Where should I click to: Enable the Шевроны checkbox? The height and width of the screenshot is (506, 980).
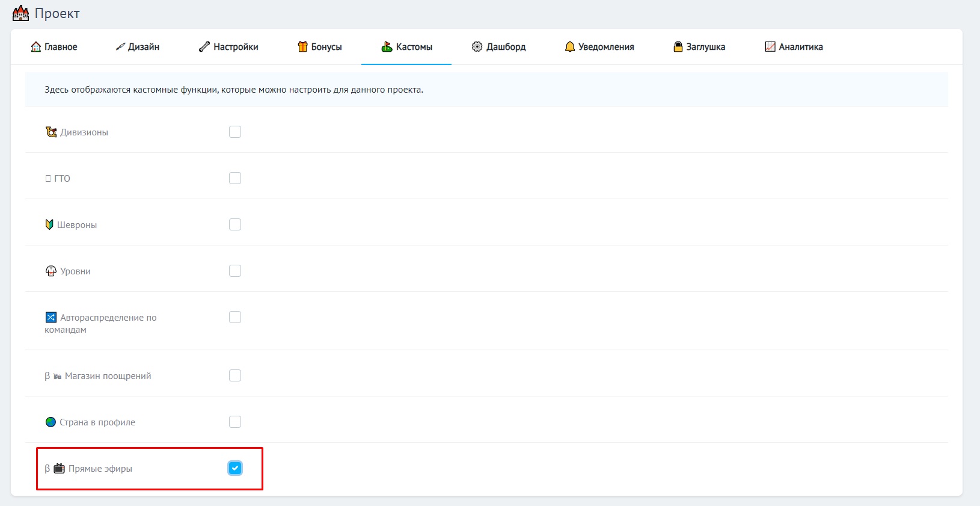click(235, 224)
